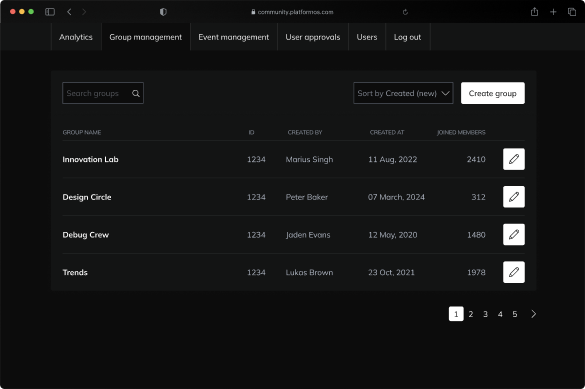The height and width of the screenshot is (389, 585).
Task: Switch to the Analytics tab
Action: click(x=76, y=37)
